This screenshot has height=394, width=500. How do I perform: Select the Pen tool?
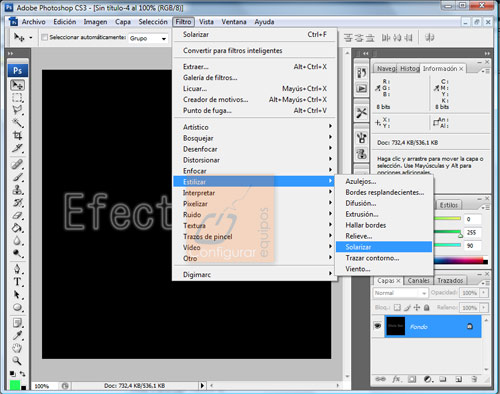(17, 269)
